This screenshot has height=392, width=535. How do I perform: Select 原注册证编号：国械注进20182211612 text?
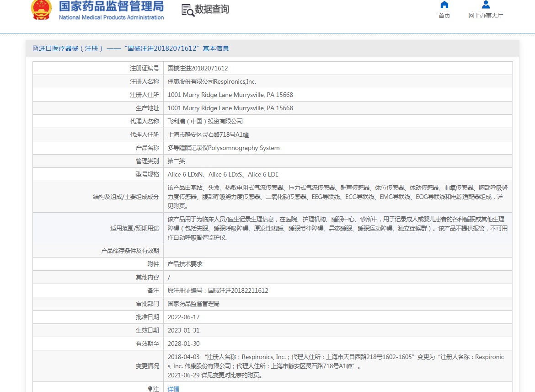point(218,290)
